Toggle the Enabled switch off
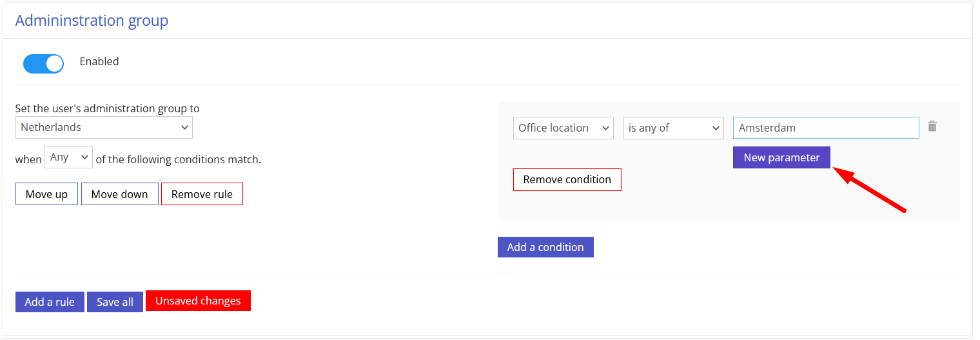980x340 pixels. tap(43, 63)
